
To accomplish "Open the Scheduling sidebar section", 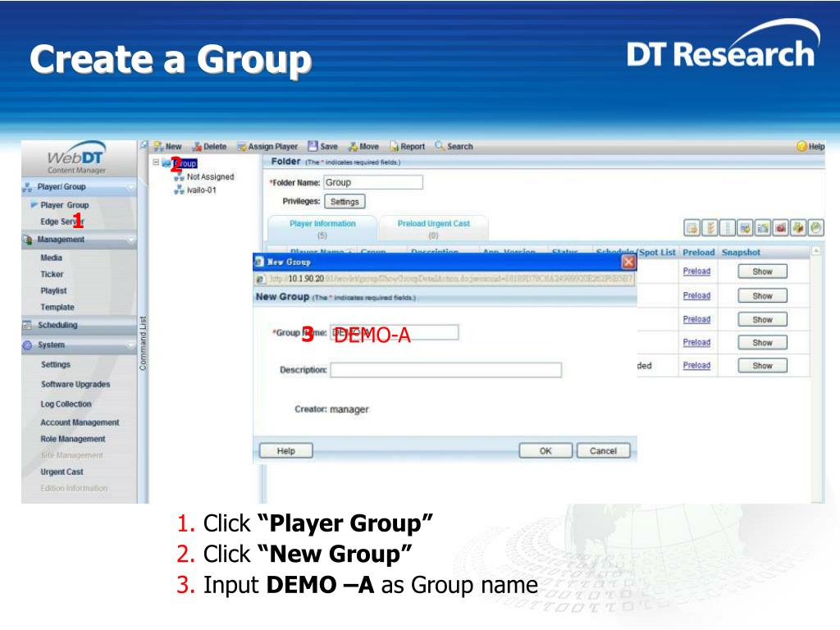I will [x=80, y=325].
